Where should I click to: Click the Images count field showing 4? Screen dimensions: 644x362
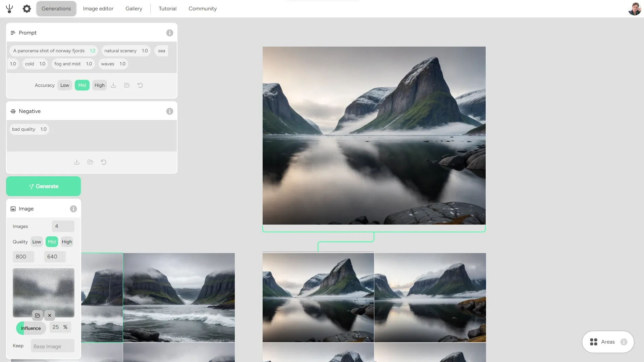[x=63, y=227]
